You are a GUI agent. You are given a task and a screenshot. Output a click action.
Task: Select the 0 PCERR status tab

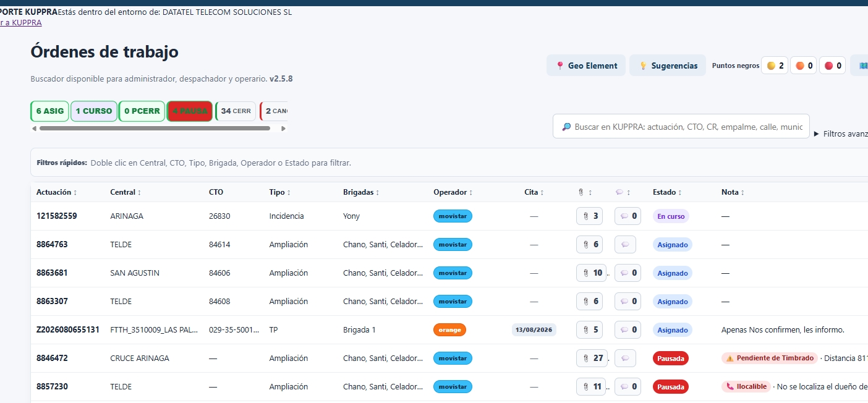pyautogui.click(x=142, y=111)
